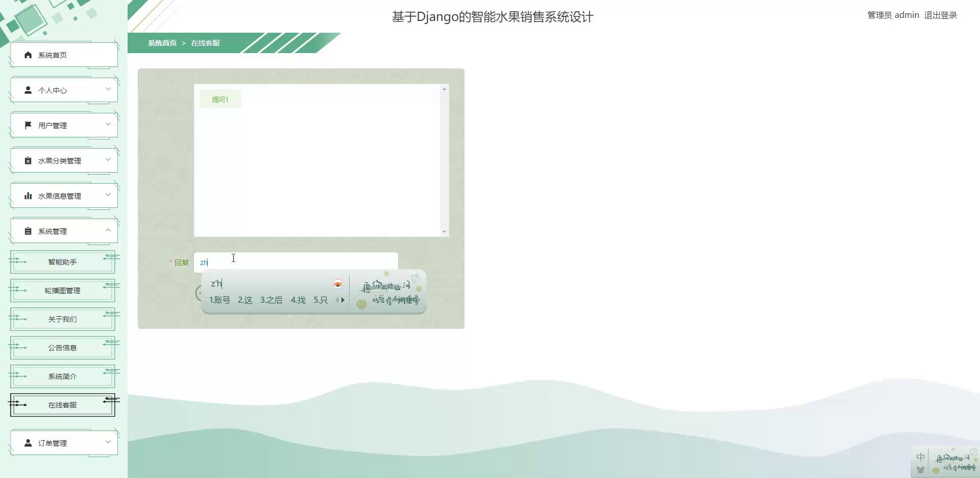Open 系统首页 from the sidebar
980x478 pixels.
point(64,55)
